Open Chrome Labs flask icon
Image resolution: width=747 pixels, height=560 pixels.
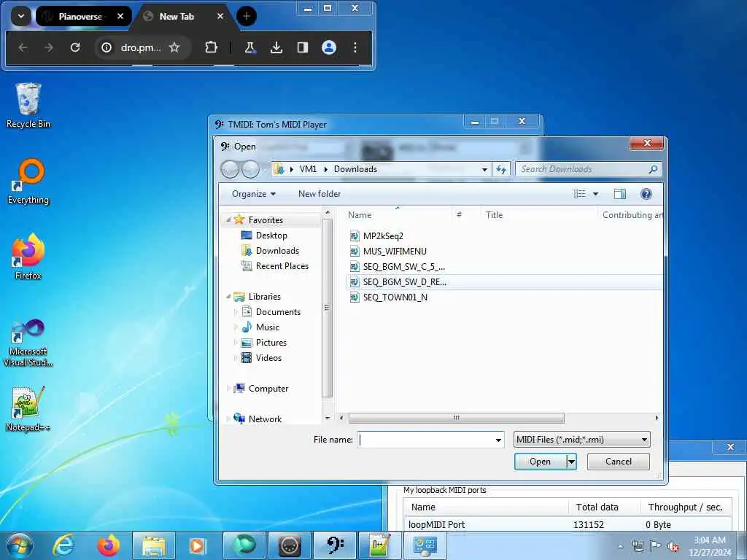[x=249, y=47]
